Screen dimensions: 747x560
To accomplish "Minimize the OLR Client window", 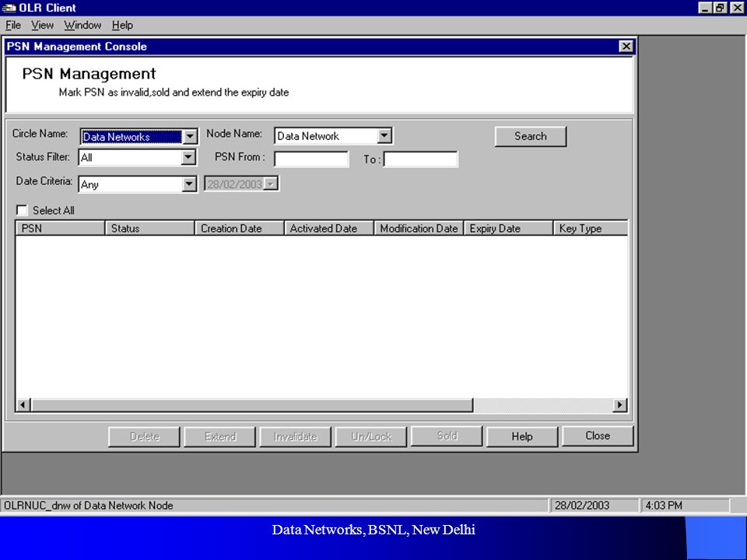I will click(x=705, y=8).
